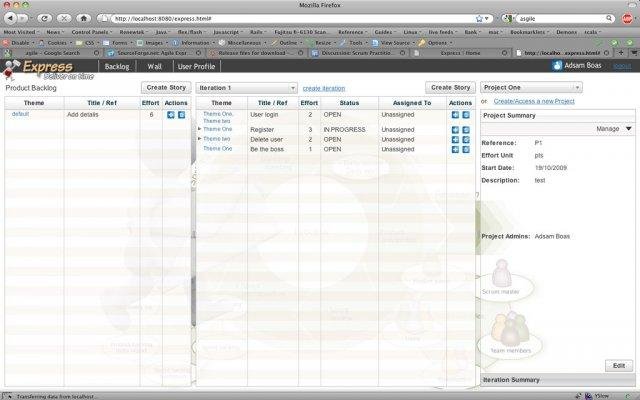Click the Edit button in Project Summary

click(619, 366)
